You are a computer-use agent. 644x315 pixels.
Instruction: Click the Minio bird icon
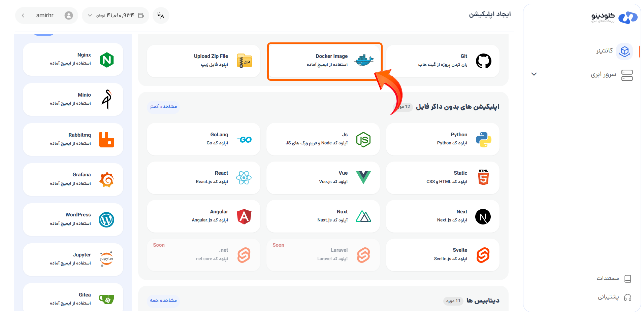click(x=107, y=100)
